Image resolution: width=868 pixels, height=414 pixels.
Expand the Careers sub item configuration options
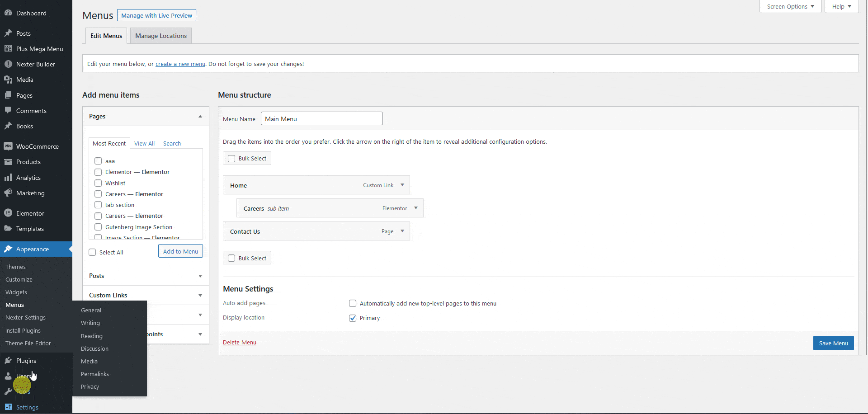pos(415,208)
